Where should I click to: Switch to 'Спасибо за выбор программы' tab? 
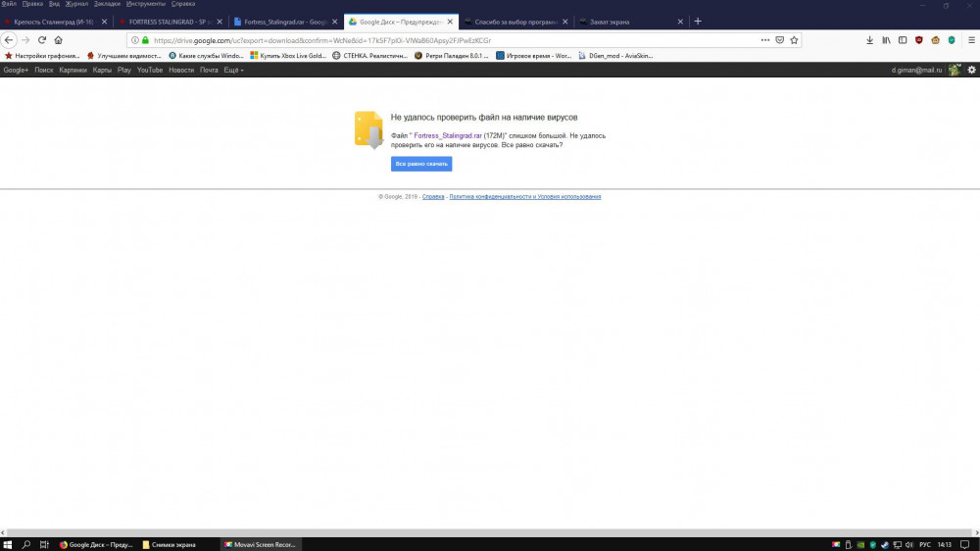tap(515, 22)
